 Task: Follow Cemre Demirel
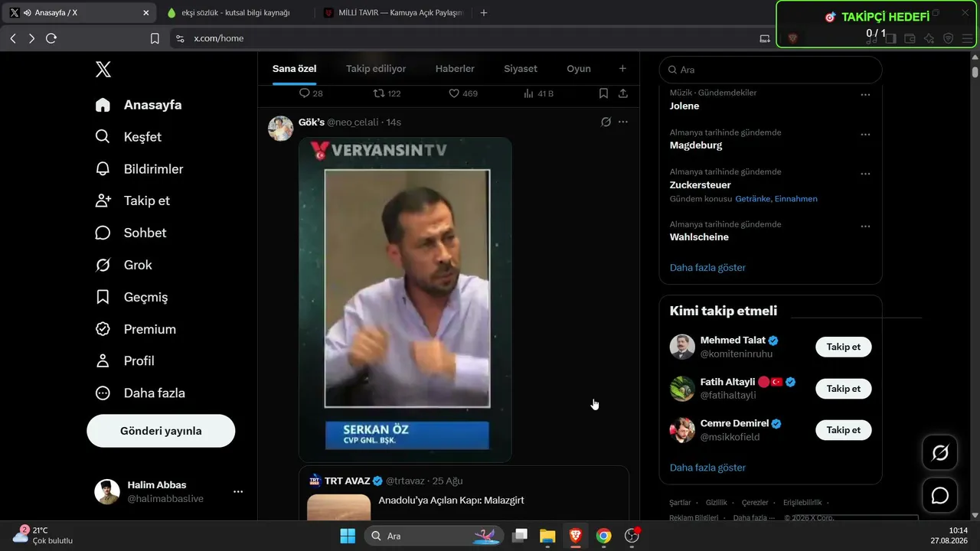(844, 430)
